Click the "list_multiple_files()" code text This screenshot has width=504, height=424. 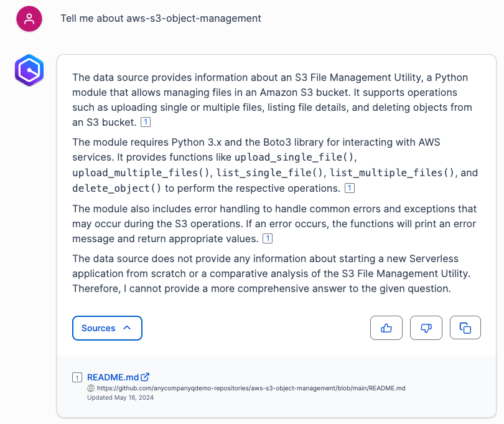pos(392,172)
